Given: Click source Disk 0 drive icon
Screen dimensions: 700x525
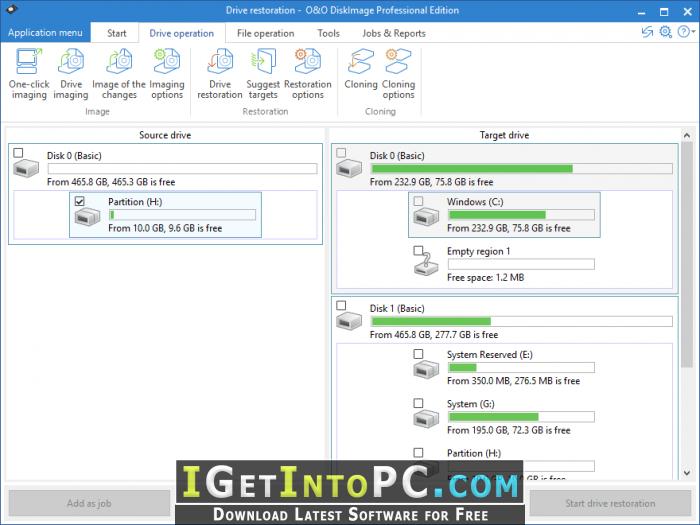Looking at the screenshot, I should 26,169.
